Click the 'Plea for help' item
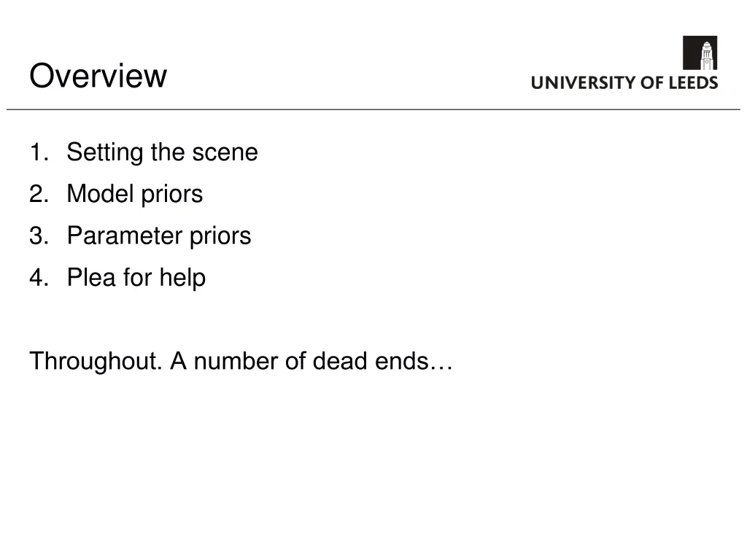The width and height of the screenshot is (747, 560). pyautogui.click(x=136, y=278)
